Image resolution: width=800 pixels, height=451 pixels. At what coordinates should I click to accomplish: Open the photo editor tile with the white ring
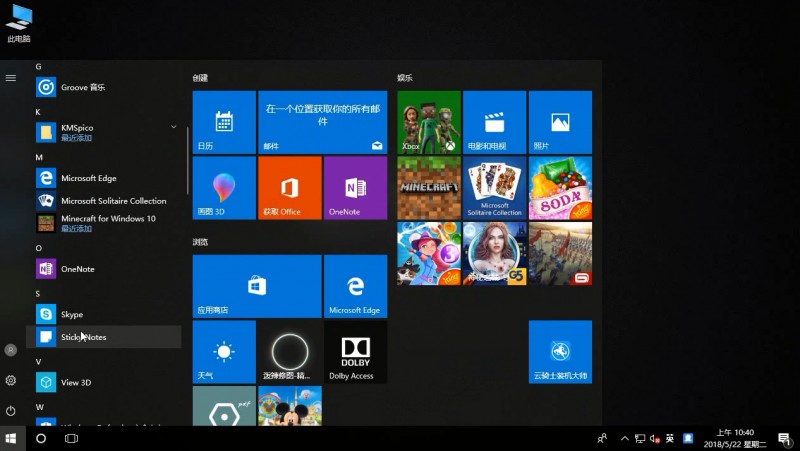(x=290, y=352)
